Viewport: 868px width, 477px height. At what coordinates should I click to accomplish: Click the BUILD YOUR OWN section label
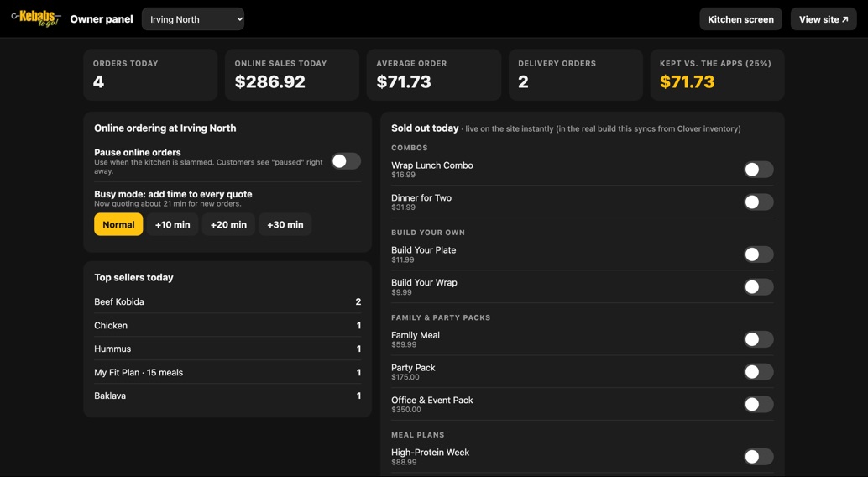click(x=428, y=233)
